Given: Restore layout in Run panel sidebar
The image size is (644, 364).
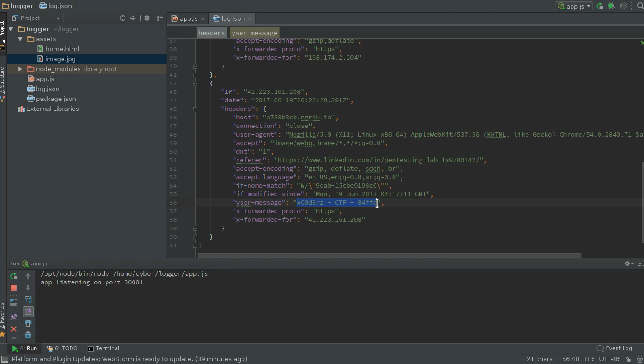Looking at the screenshot, I should tap(14, 302).
